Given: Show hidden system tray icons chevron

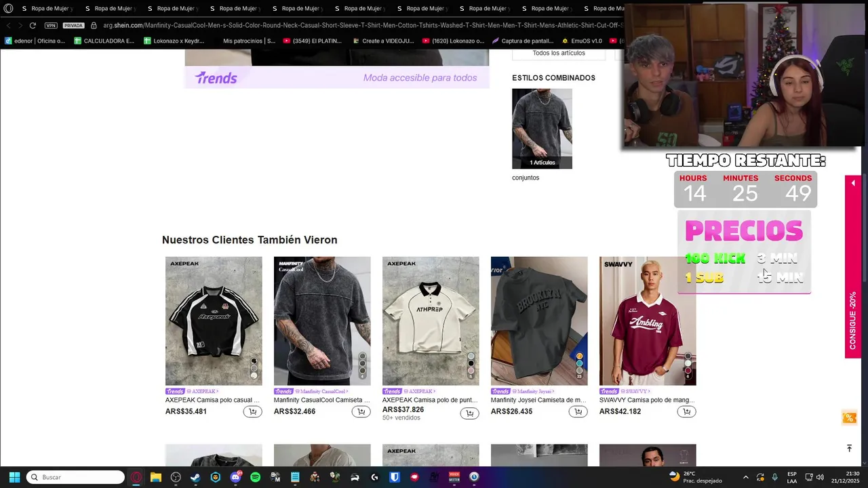Looking at the screenshot, I should 746,477.
